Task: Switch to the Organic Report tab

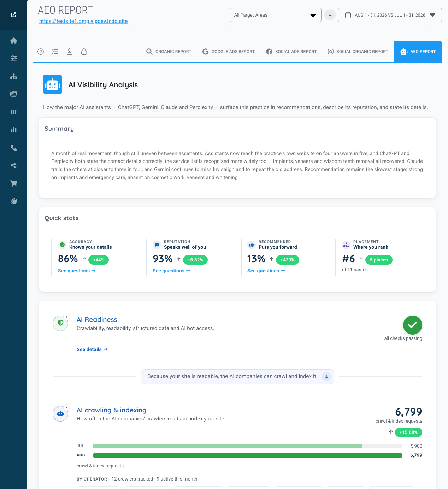Action: [169, 52]
